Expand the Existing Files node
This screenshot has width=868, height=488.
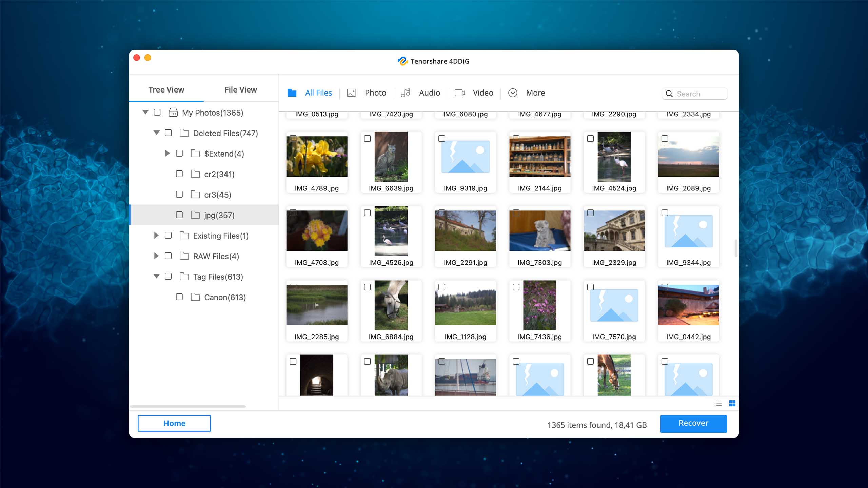coord(156,235)
